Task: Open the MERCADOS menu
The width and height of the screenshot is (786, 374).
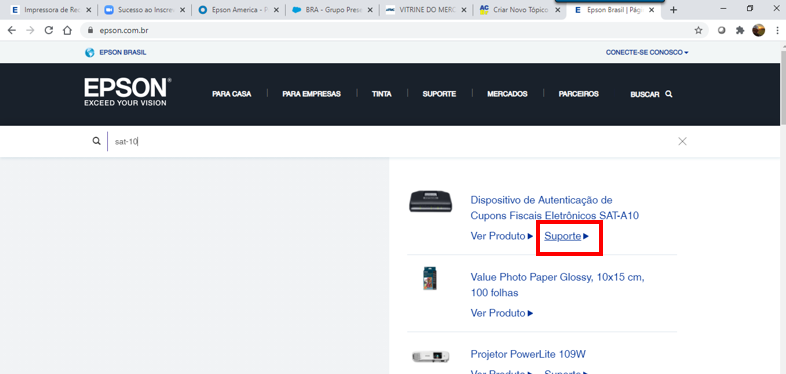Action: pos(507,94)
